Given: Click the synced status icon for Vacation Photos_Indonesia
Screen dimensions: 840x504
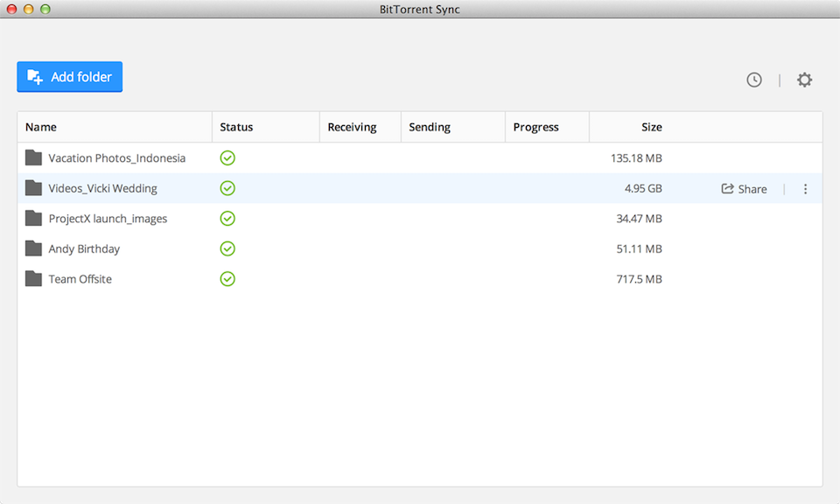Looking at the screenshot, I should (x=227, y=158).
